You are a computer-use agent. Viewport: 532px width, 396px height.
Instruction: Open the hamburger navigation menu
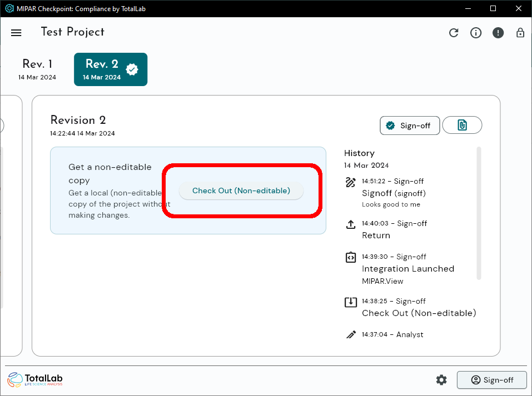16,33
